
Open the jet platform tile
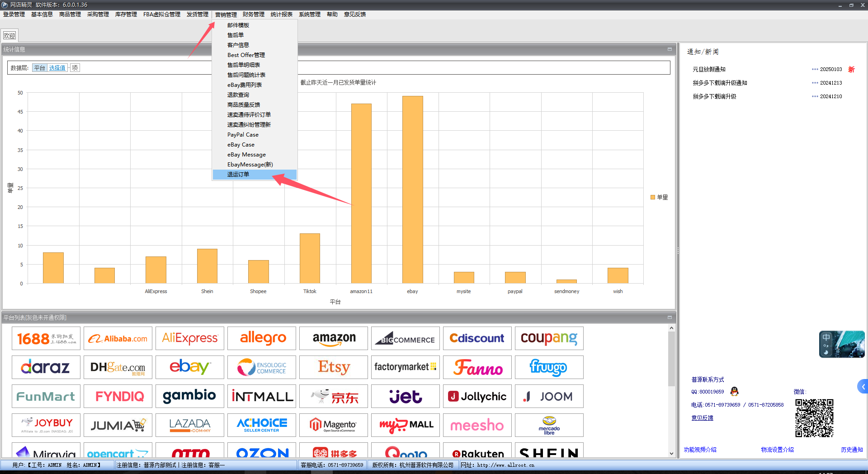(406, 396)
